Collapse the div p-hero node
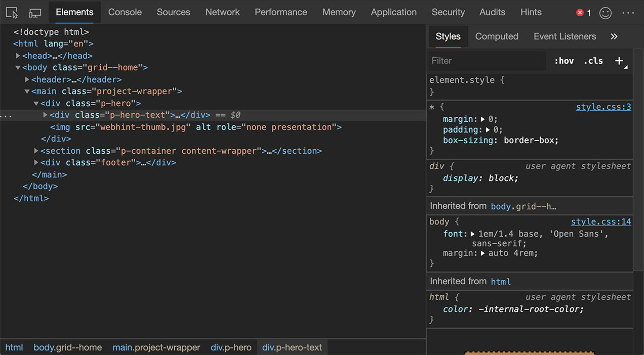 pyautogui.click(x=36, y=103)
